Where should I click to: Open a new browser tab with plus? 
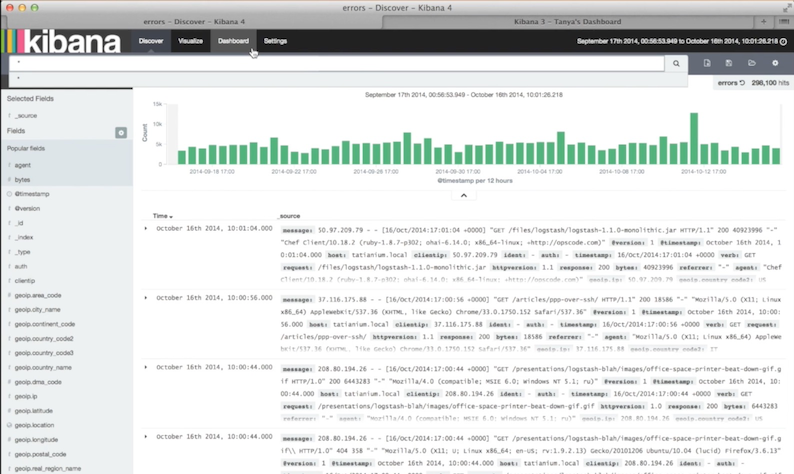coord(764,22)
